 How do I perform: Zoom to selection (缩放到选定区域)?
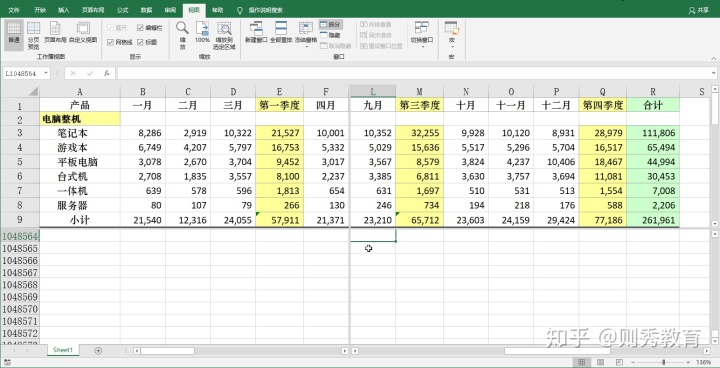pos(224,35)
